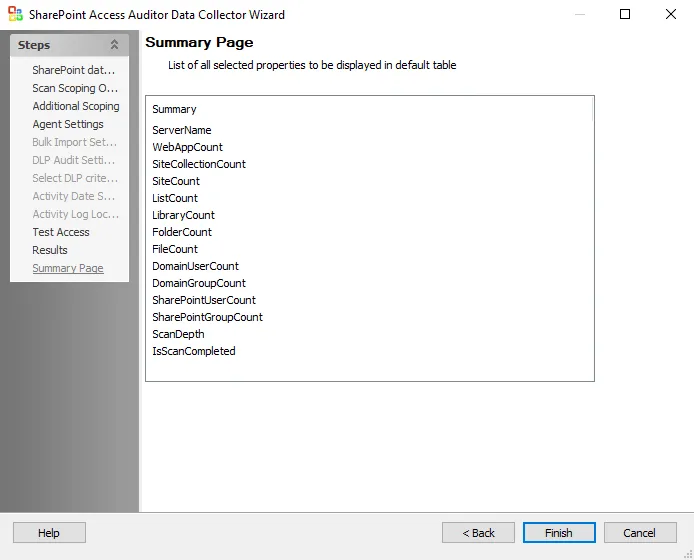The height and width of the screenshot is (560, 694).
Task: Select the Additional Scoping step
Action: (76, 106)
